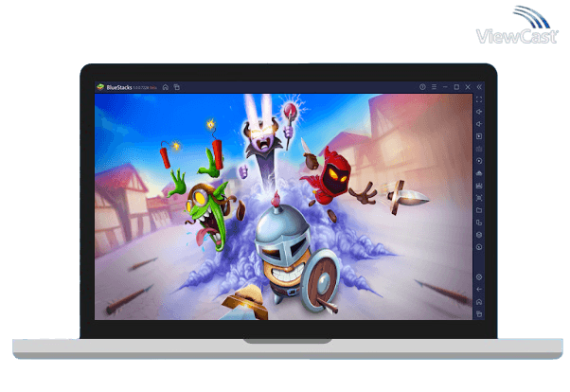
Task: Increase volume with the sidebar speaker icon
Action: tap(479, 112)
